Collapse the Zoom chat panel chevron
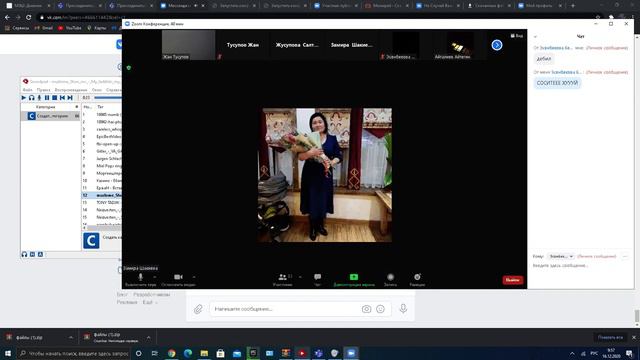The height and width of the screenshot is (360, 640). click(x=536, y=37)
